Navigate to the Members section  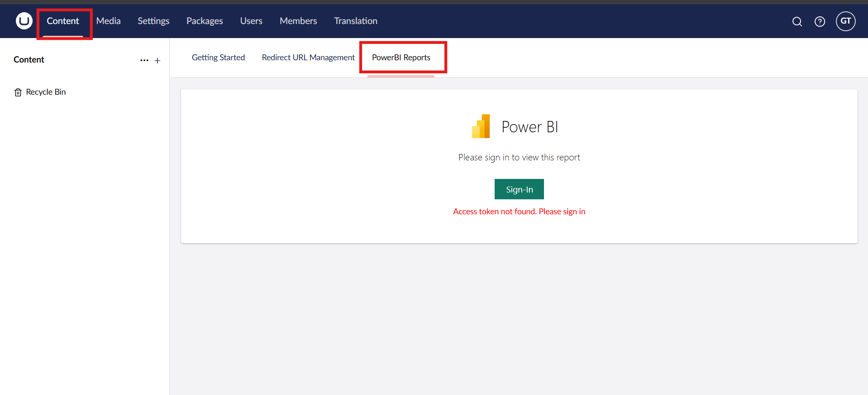298,21
